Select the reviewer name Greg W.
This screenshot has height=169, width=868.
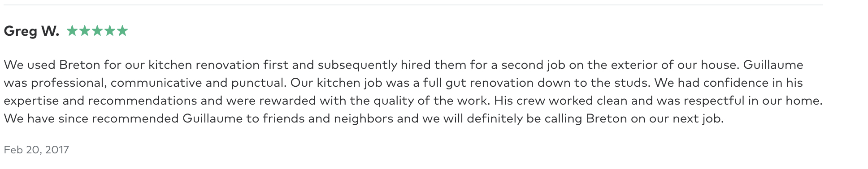point(31,31)
